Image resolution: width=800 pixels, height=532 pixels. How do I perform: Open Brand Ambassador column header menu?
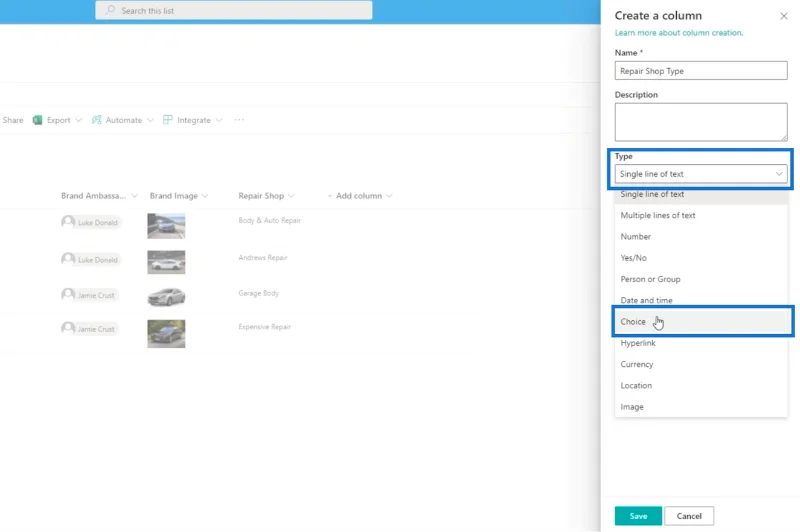click(134, 196)
